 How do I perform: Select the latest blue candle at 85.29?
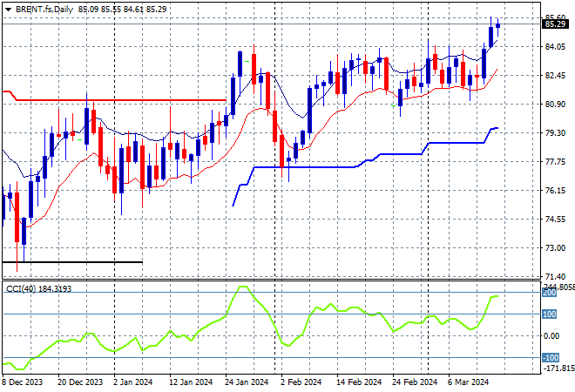click(498, 25)
